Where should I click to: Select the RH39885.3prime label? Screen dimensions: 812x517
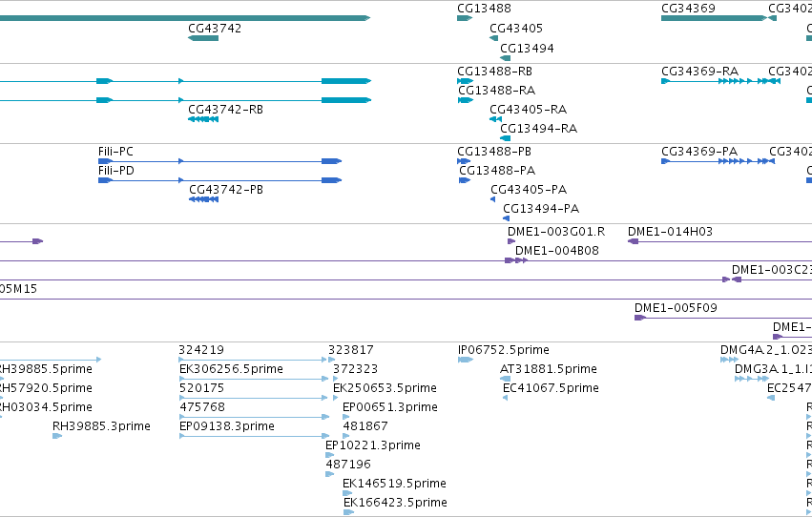[x=101, y=427]
